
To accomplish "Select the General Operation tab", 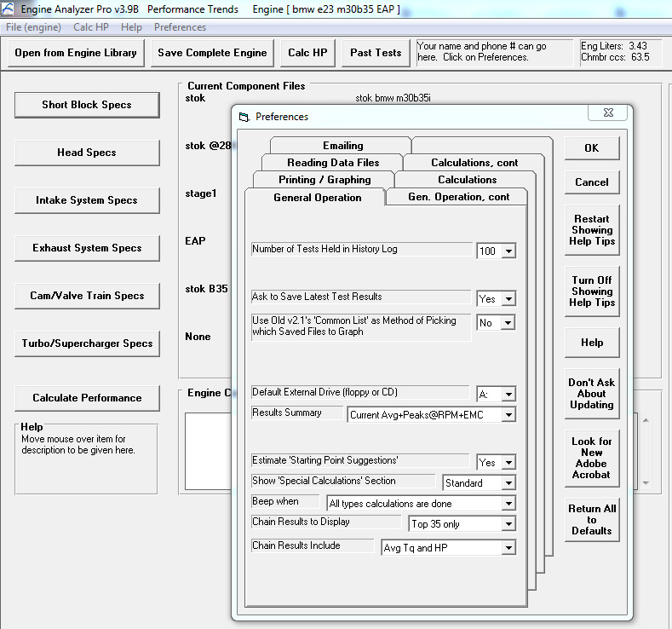I will 316,198.
